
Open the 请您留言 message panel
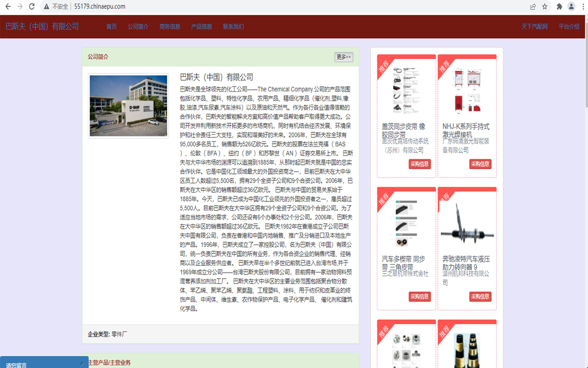tap(44, 363)
